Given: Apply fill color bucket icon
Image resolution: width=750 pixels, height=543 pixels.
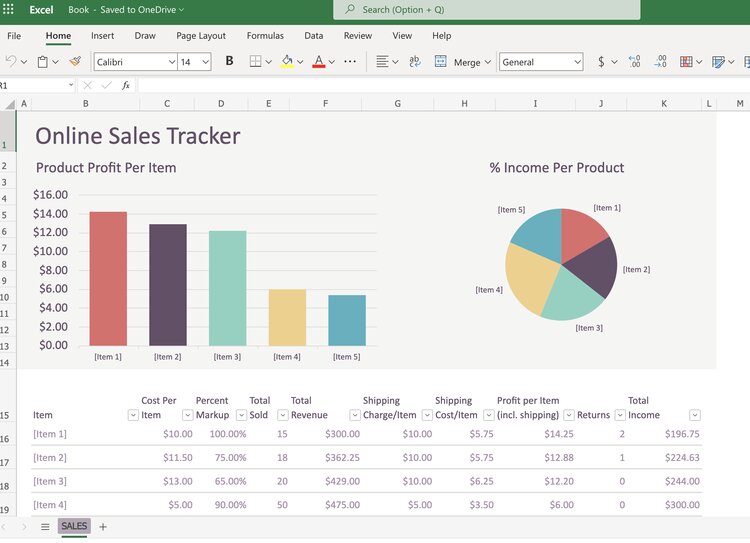Looking at the screenshot, I should point(287,61).
